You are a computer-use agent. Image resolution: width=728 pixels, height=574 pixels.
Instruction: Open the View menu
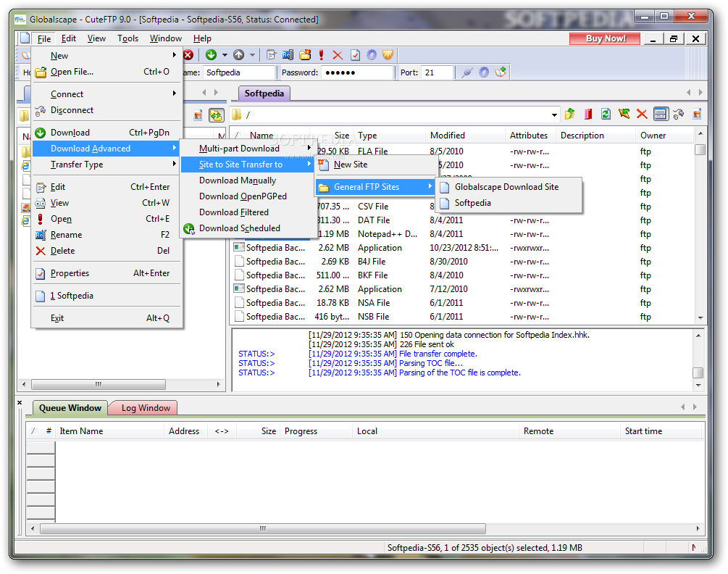pos(96,38)
